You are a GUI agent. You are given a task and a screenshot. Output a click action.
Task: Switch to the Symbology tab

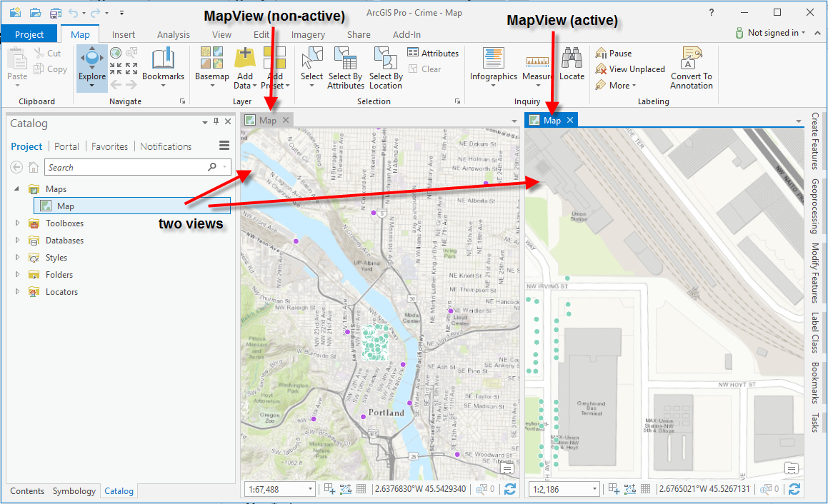point(74,491)
